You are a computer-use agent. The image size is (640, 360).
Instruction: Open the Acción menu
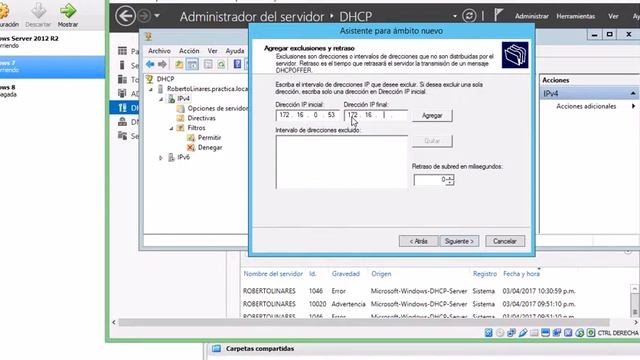189,51
